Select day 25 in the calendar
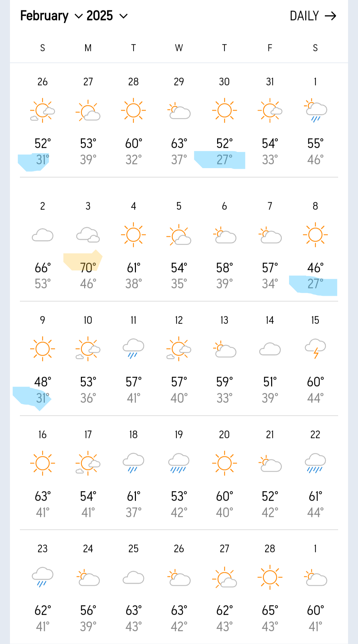This screenshot has height=644, width=358. pyautogui.click(x=133, y=549)
